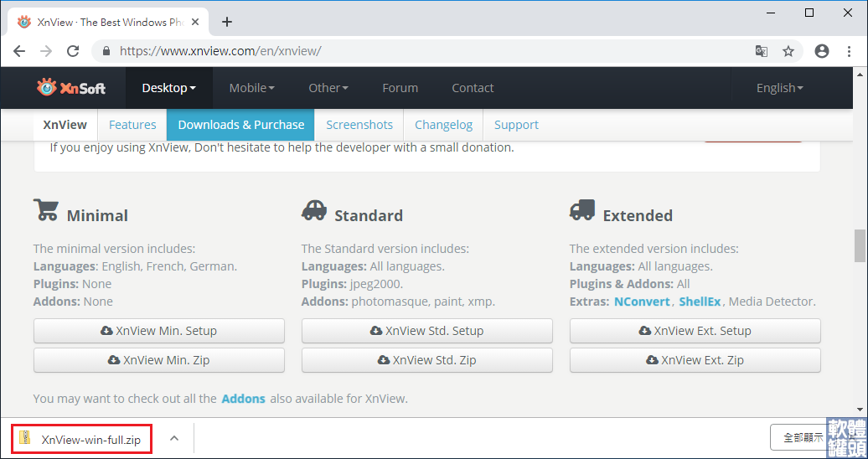Switch to the Changelog tab

pyautogui.click(x=443, y=125)
